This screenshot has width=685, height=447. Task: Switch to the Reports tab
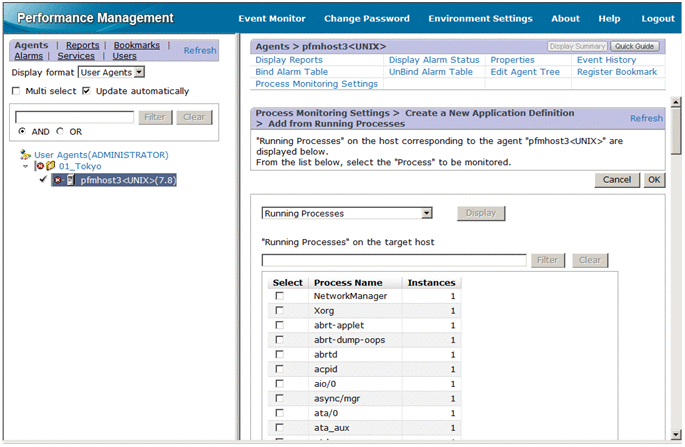(x=82, y=45)
